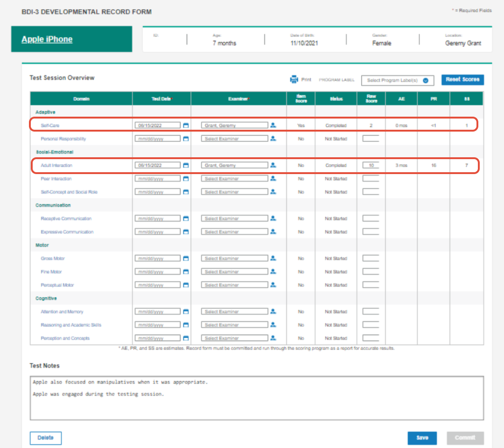
Task: Click the Perception and Concepts raw score box
Action: pos(371,338)
